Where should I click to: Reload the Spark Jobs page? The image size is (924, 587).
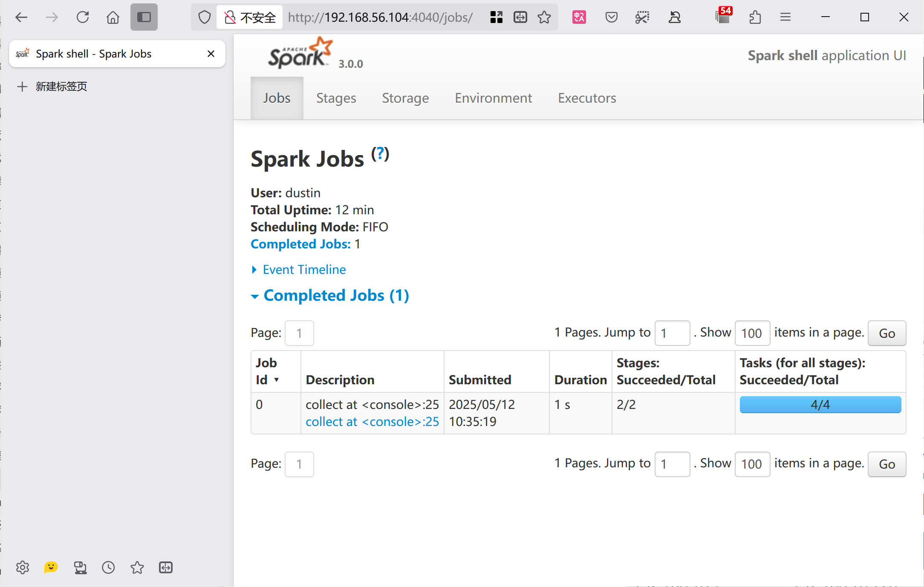pyautogui.click(x=83, y=17)
